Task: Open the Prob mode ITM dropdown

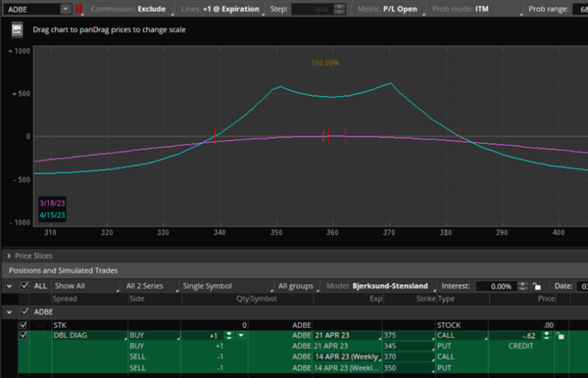Action: 476,9
